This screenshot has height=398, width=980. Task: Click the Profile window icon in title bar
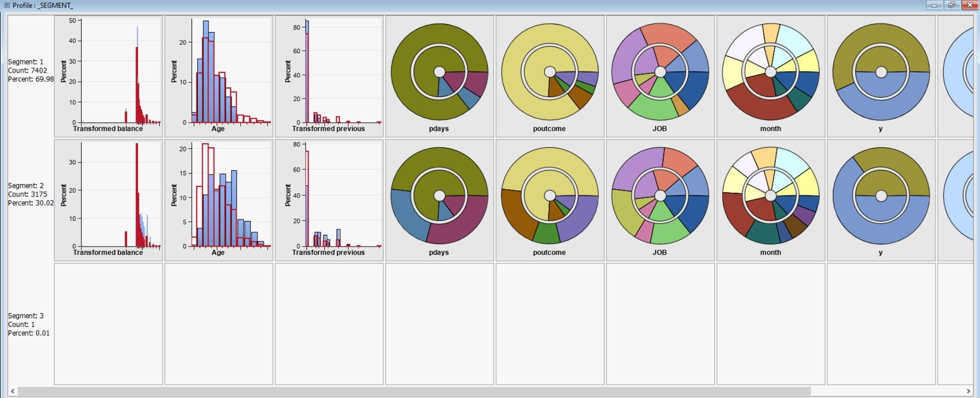pyautogui.click(x=7, y=5)
